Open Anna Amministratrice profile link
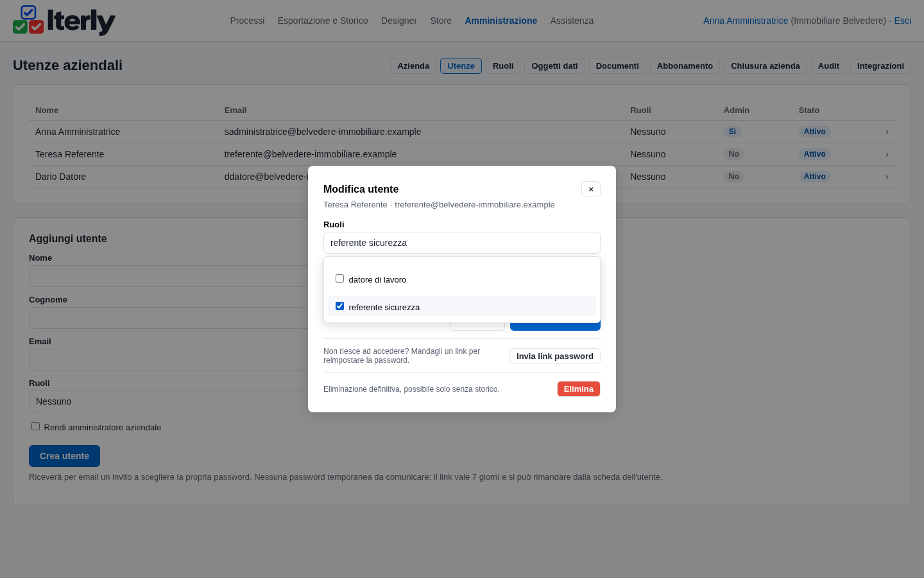924x578 pixels. [746, 21]
